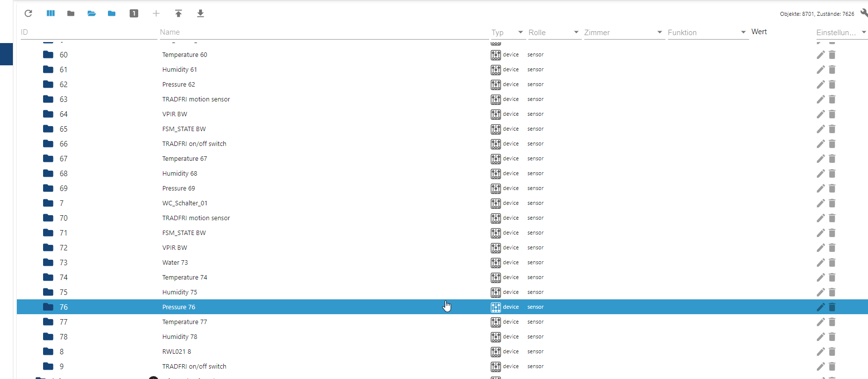This screenshot has width=868, height=379.
Task: Delete the Pressure 62 object
Action: coord(832,84)
